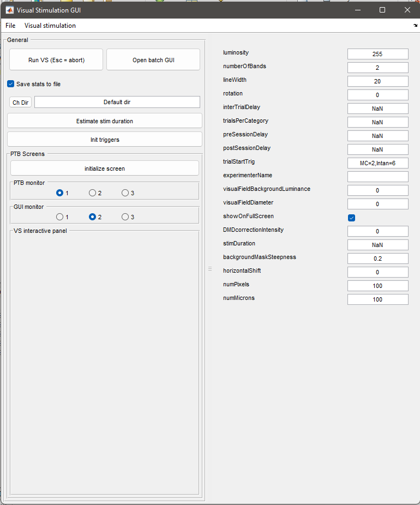420x505 pixels.
Task: Click the VS interactive panel title
Action: point(40,231)
